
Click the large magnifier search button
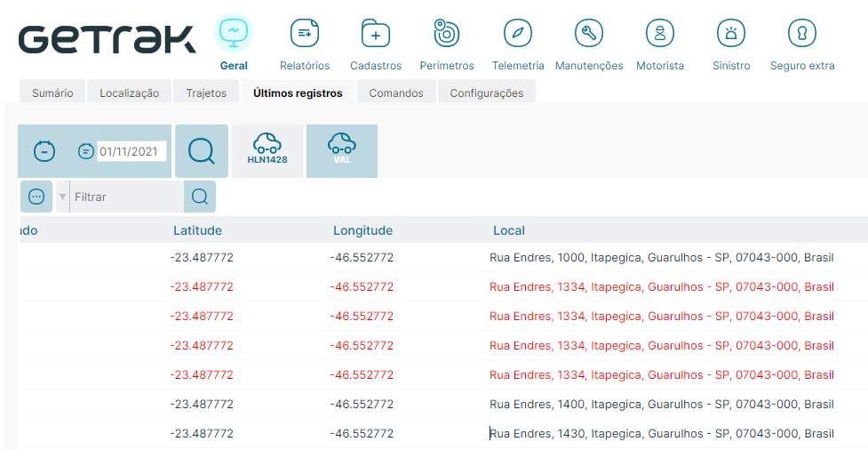tap(202, 151)
